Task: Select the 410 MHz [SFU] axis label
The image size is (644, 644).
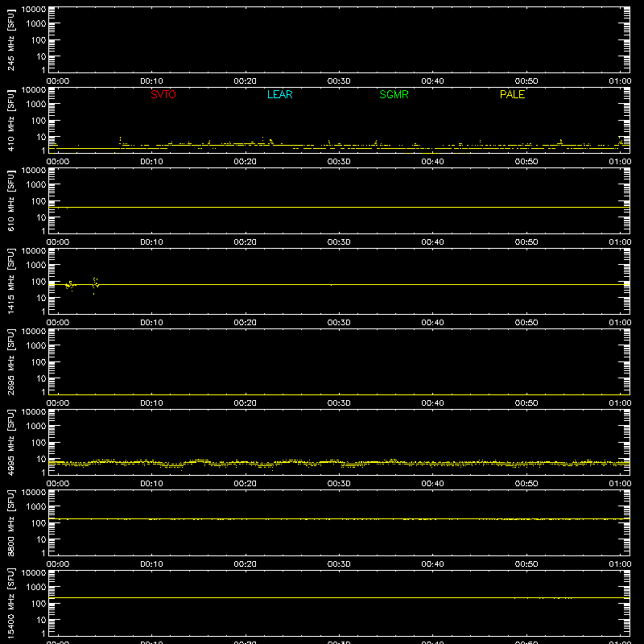Action: pyautogui.click(x=10, y=120)
